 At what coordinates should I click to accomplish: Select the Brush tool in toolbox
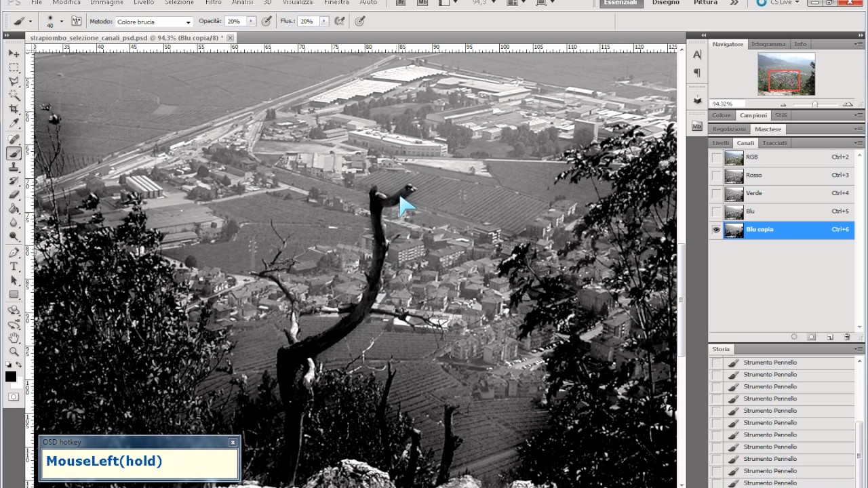(x=14, y=153)
